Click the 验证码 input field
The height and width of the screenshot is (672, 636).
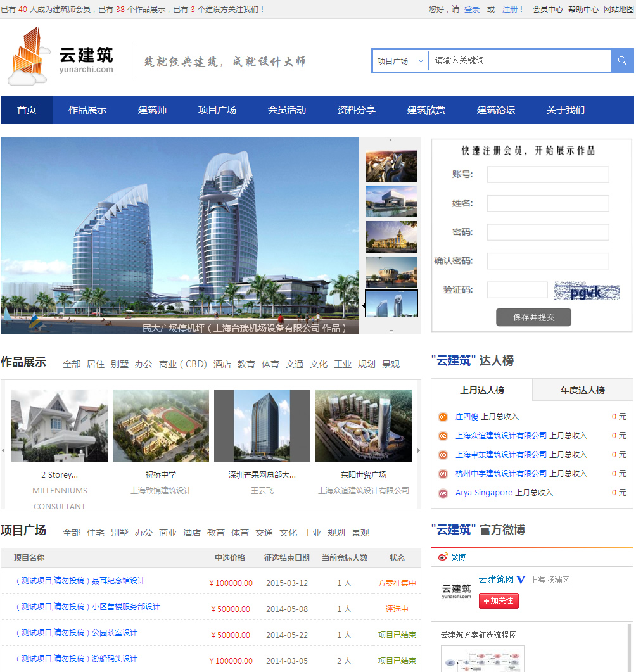[518, 289]
